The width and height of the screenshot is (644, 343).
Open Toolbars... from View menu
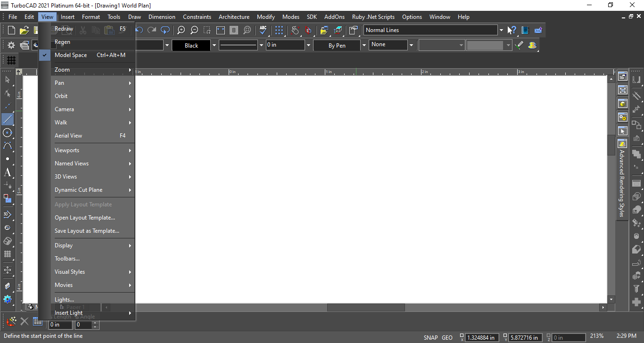[x=87, y=259]
